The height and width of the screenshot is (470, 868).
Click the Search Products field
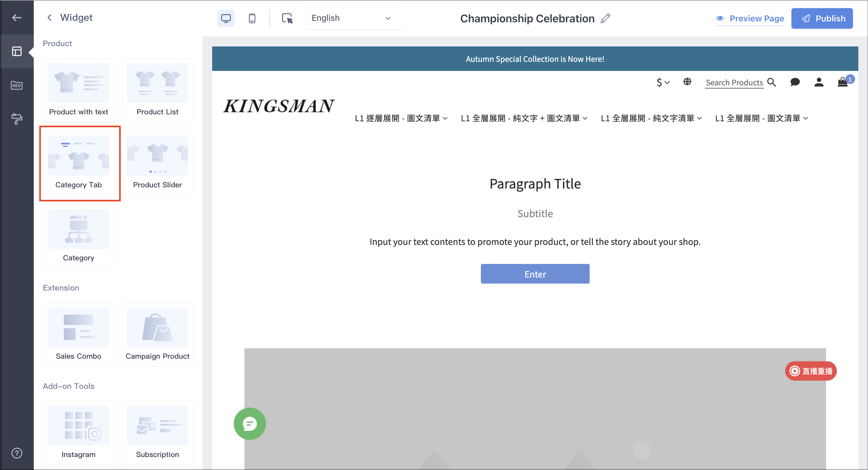[734, 83]
